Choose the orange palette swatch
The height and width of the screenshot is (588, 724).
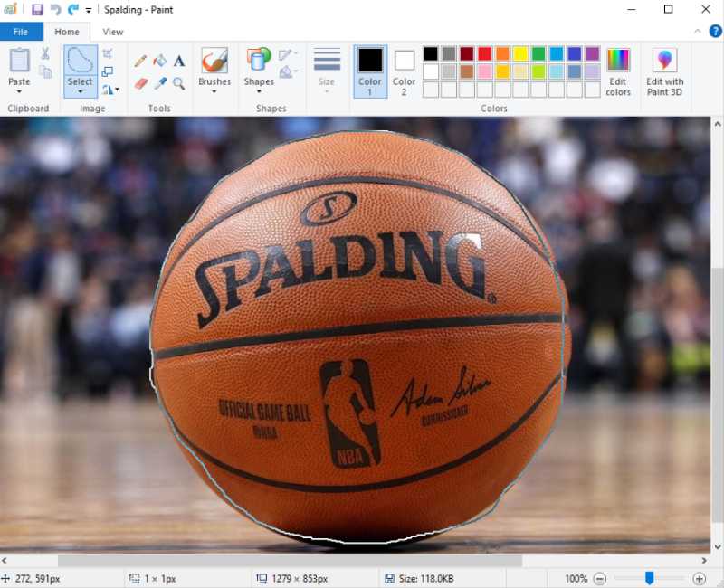click(502, 53)
